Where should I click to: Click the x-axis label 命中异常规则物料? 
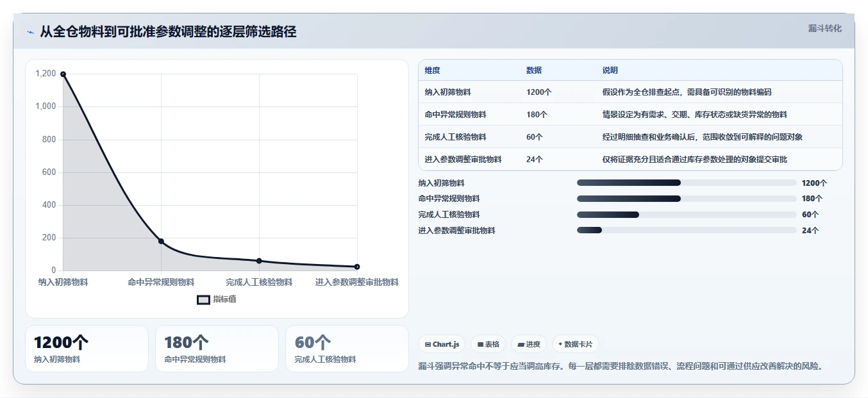161,283
